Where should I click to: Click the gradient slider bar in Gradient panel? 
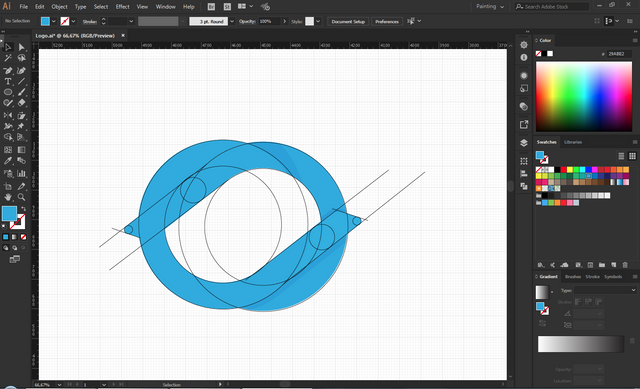[581, 344]
